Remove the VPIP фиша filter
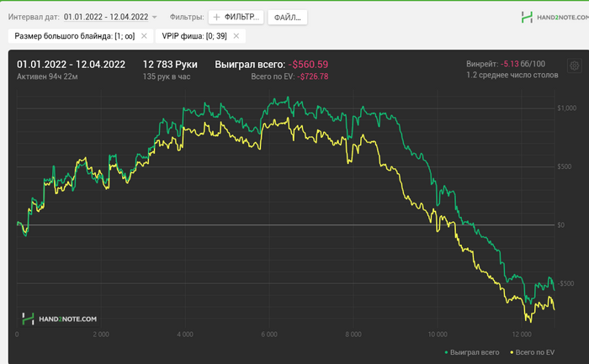Viewport: 589px width, 364px height. click(236, 36)
